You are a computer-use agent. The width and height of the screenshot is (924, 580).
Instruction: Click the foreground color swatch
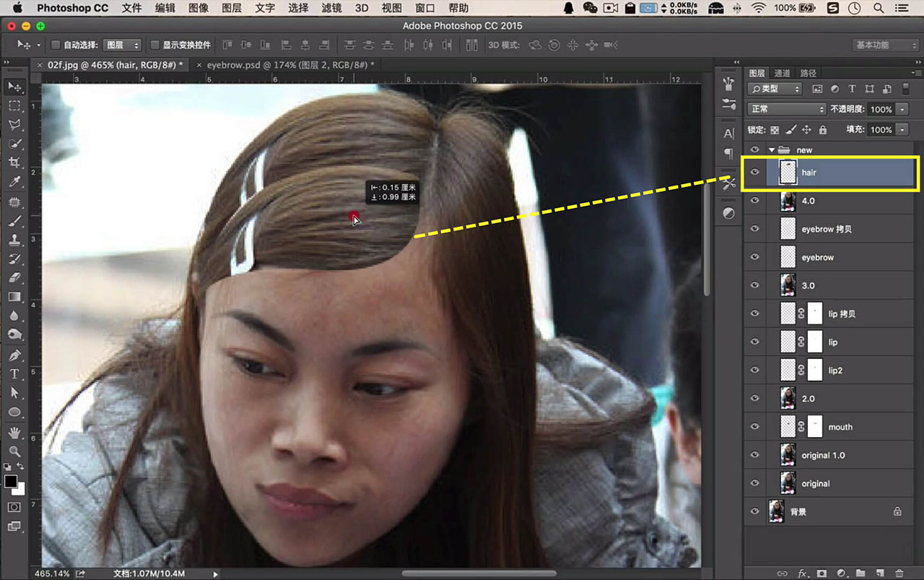tap(12, 482)
